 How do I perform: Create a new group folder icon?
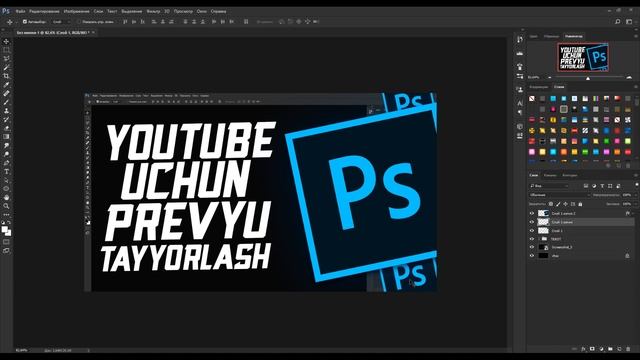pyautogui.click(x=610, y=349)
